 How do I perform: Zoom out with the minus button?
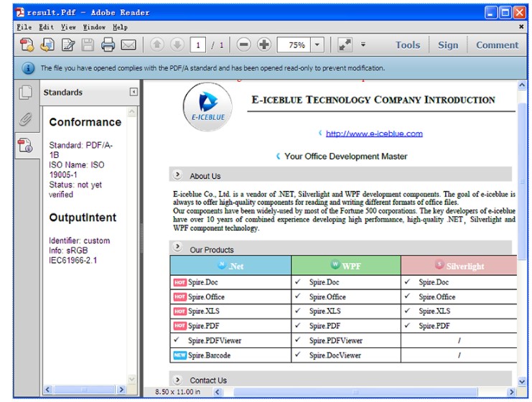[x=243, y=45]
